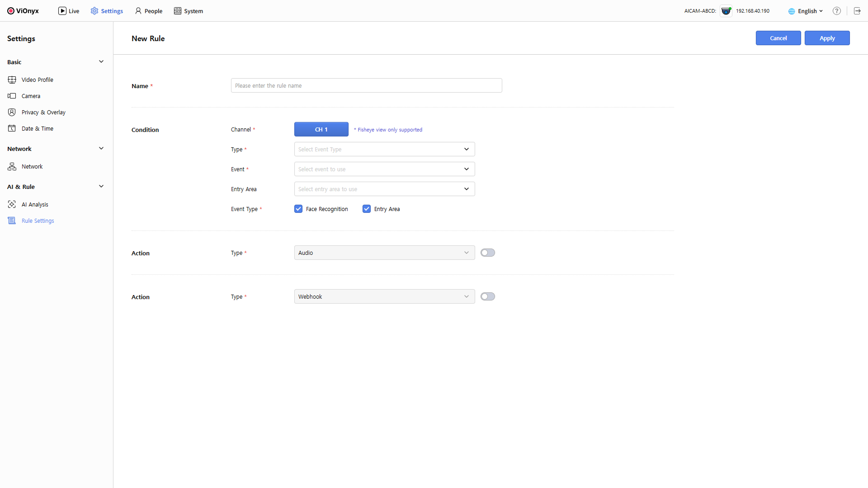Viewport: 868px width, 488px height.
Task: Enable the Audio action toggle
Action: click(487, 253)
